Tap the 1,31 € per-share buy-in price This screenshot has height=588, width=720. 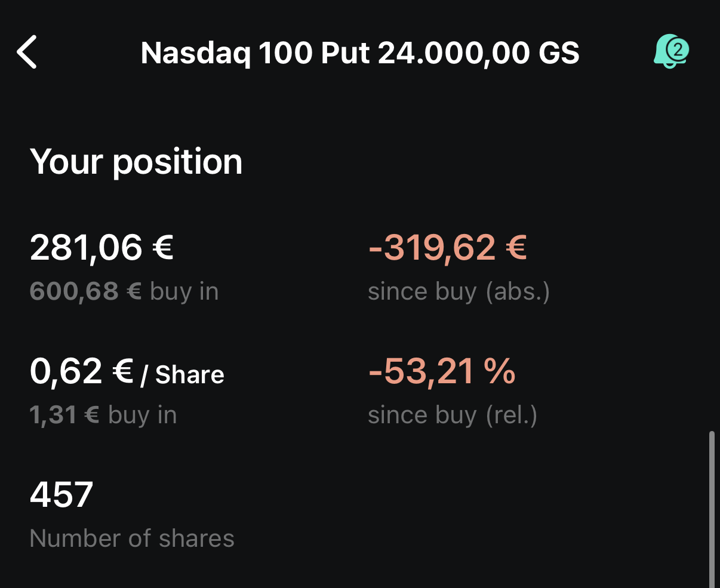64,415
